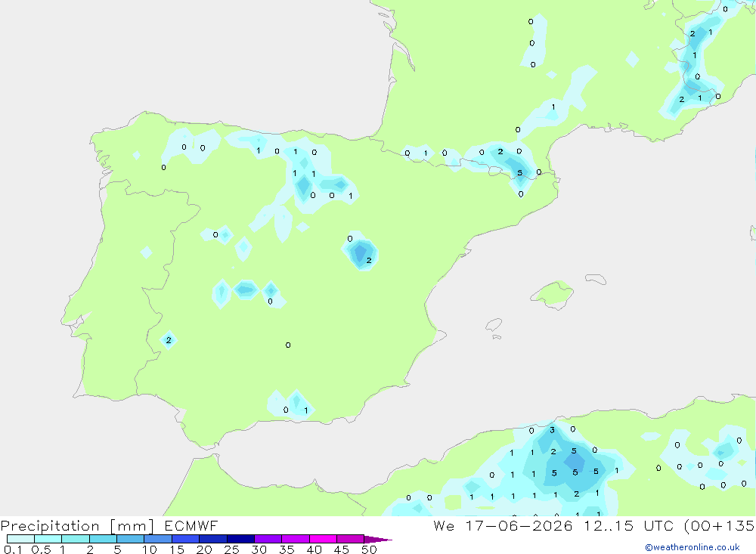The width and height of the screenshot is (756, 554).
Task: Click the '0.5' legend scale label
Action: tap(41, 549)
